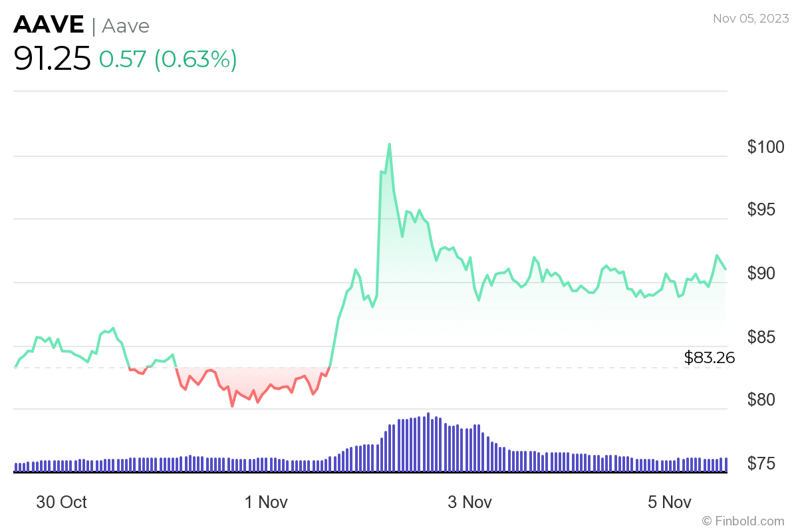Select the 1 Nov date marker
798x532 pixels.
(266, 502)
